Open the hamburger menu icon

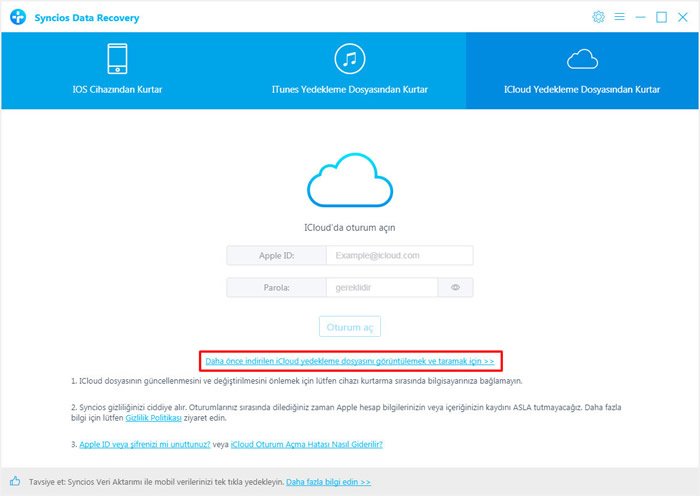(x=619, y=17)
